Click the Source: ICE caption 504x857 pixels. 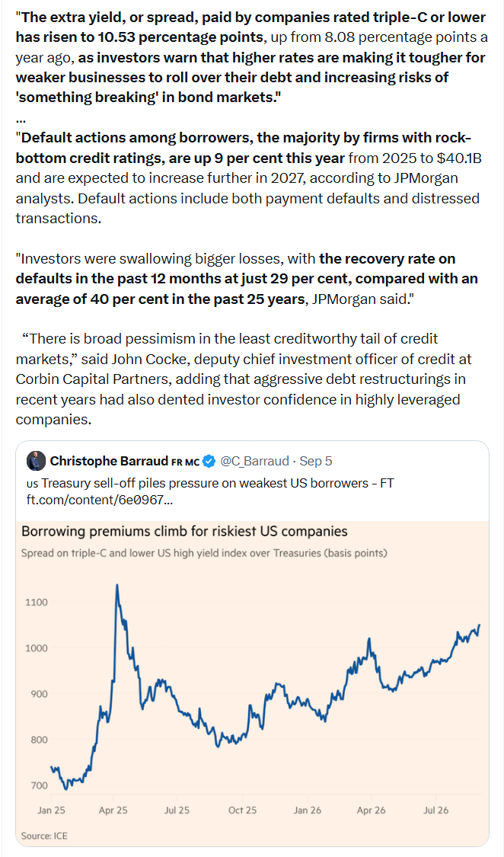pyautogui.click(x=44, y=836)
